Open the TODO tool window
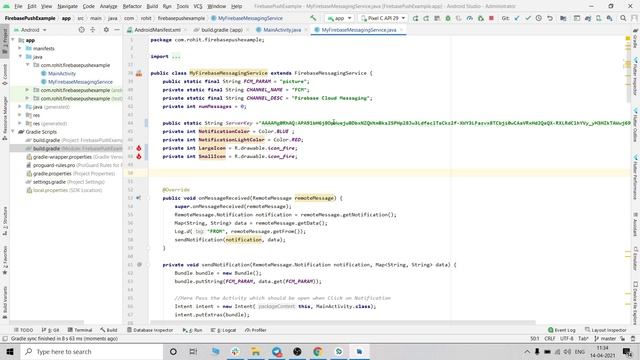The width and height of the screenshot is (640, 360). (23, 330)
